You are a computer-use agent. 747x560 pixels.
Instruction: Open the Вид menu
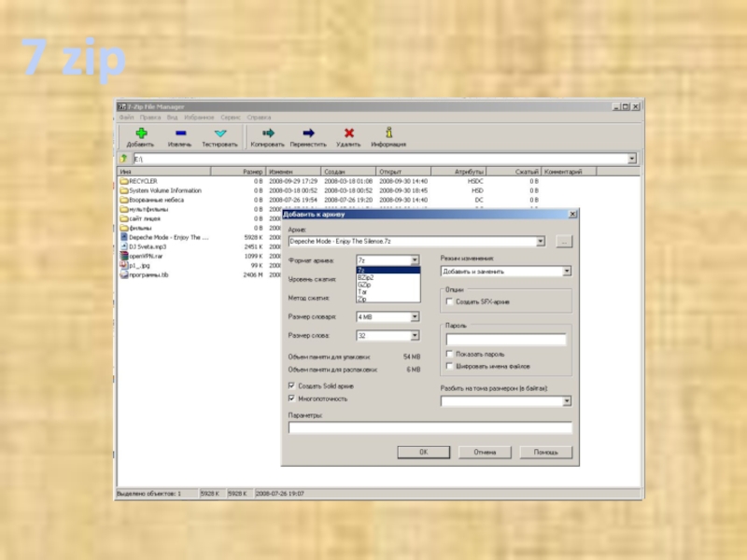(172, 118)
